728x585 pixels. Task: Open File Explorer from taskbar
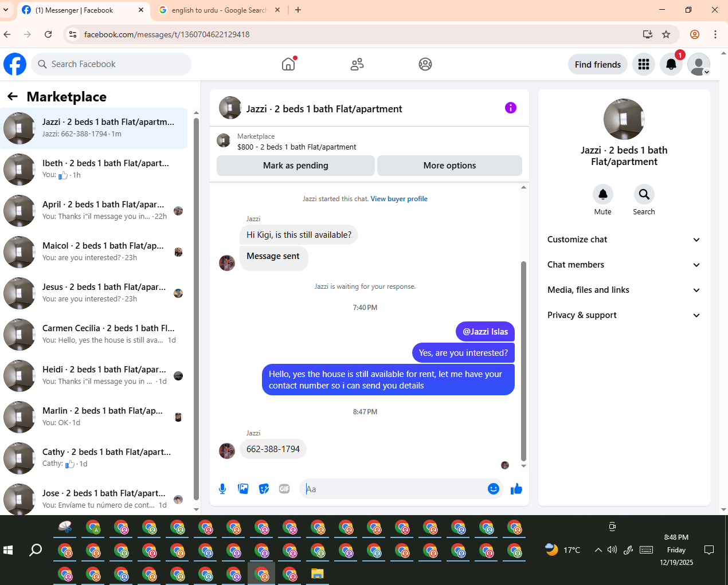pyautogui.click(x=318, y=574)
